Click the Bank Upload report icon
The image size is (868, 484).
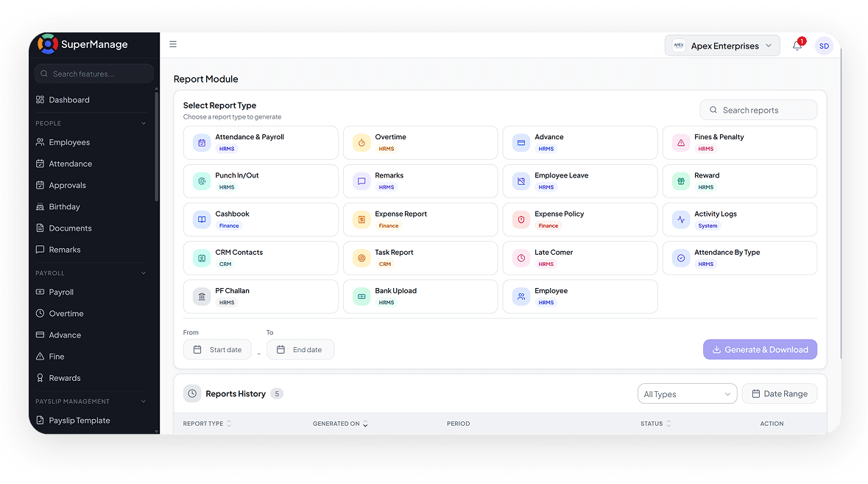pyautogui.click(x=361, y=297)
